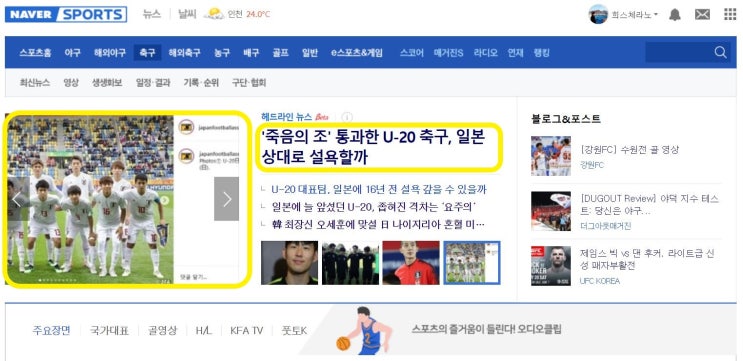Select the 농구 menu
Image resolution: width=743 pixels, height=361 pixels.
(222, 53)
